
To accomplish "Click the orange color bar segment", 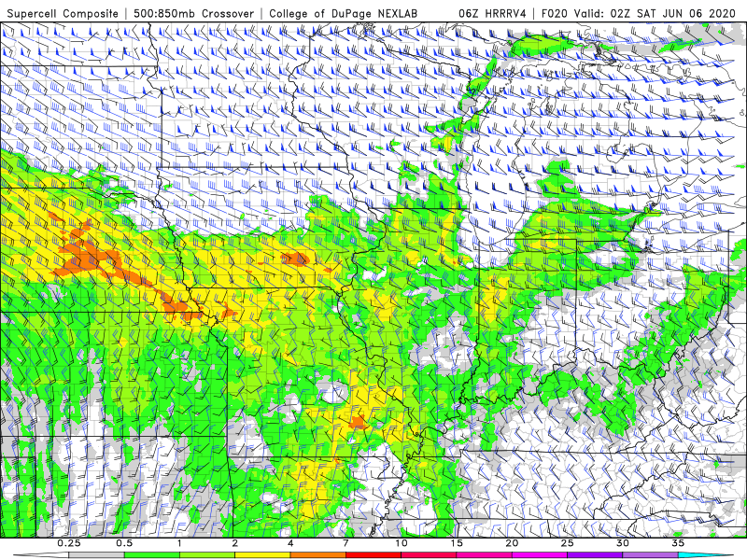I will (x=317, y=555).
